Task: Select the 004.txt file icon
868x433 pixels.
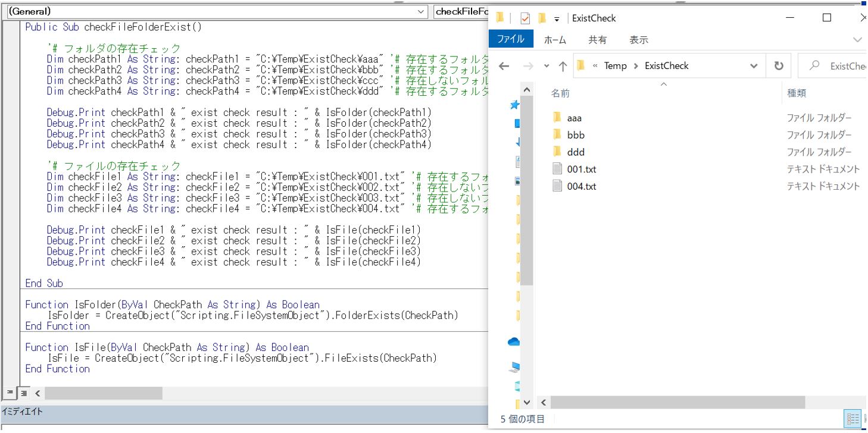Action: click(x=557, y=187)
